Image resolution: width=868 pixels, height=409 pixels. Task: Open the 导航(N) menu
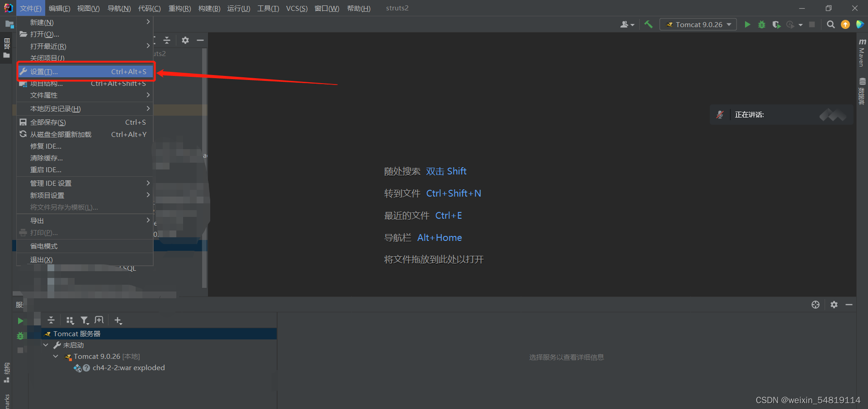pos(119,8)
